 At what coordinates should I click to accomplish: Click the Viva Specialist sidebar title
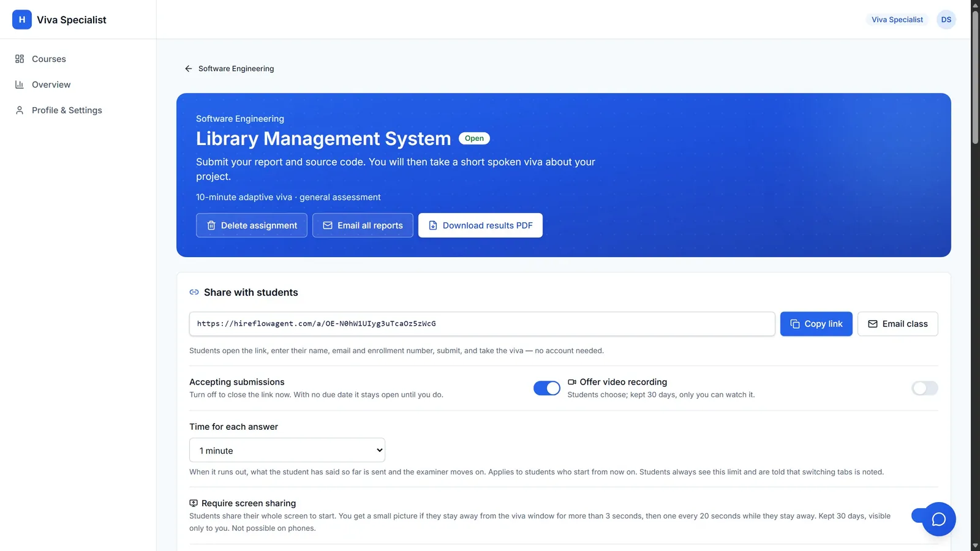[72, 20]
